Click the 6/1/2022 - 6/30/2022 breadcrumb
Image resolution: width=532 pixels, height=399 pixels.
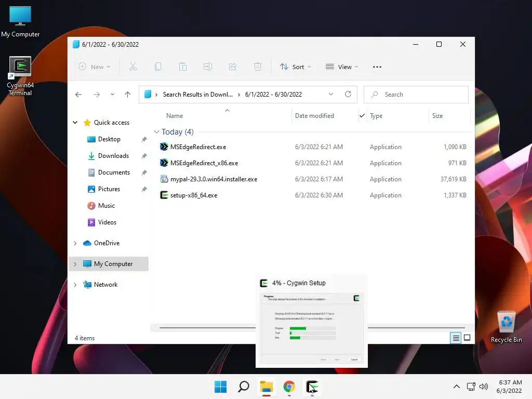point(273,95)
